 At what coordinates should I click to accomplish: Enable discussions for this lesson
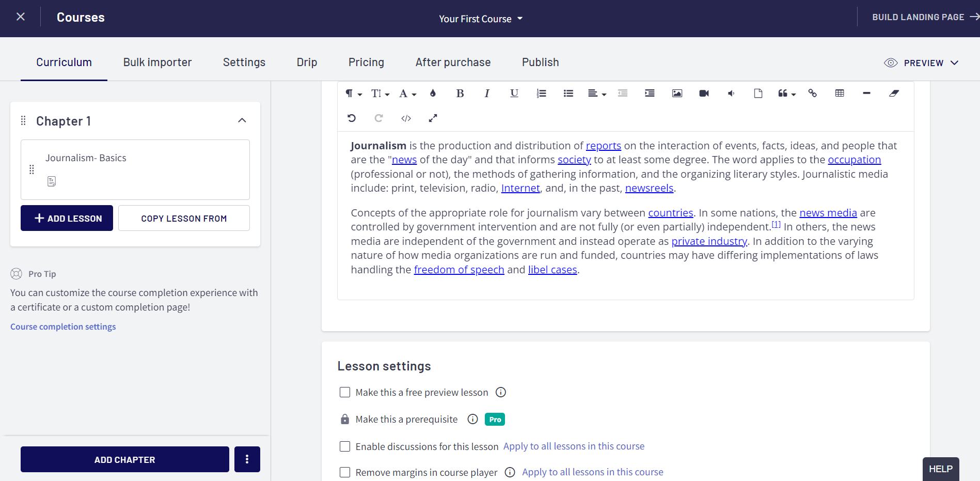tap(345, 446)
